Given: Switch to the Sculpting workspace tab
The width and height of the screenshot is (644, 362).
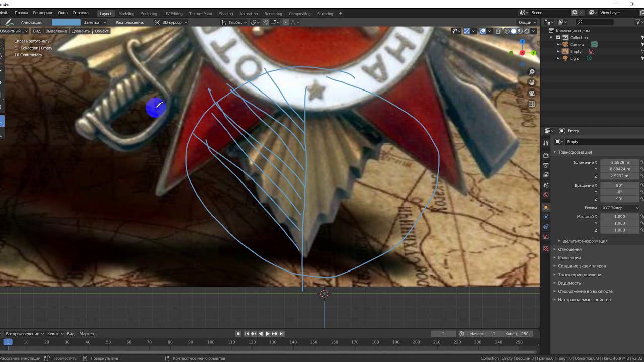Looking at the screenshot, I should tap(149, 14).
